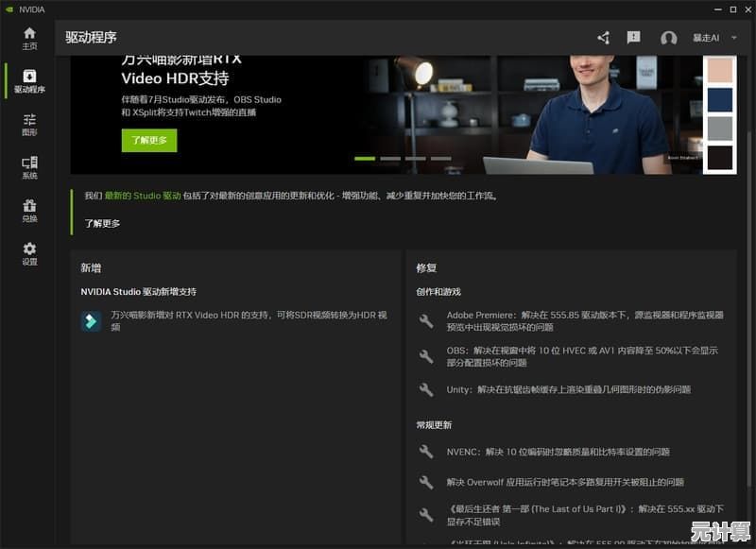Go to the 系统 system icon
This screenshot has height=549, width=756.
[29, 167]
